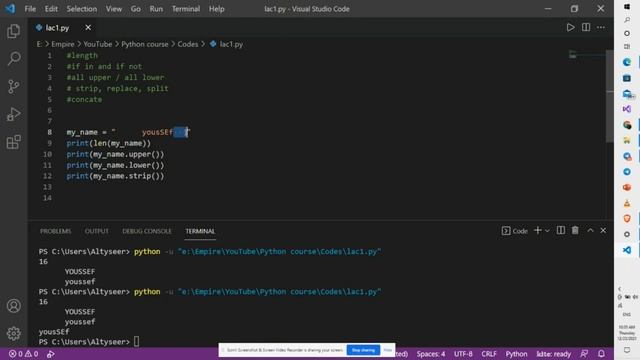640x360 pixels.
Task: Open the Help menu
Action: click(217, 9)
